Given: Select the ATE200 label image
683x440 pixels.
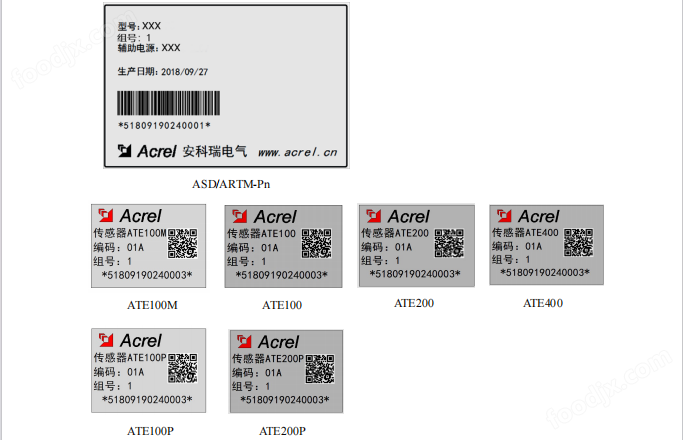Looking at the screenshot, I should coord(415,245).
